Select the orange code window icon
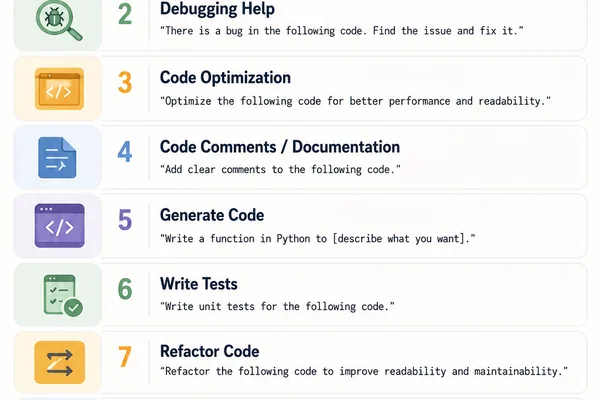This screenshot has width=600, height=400. pos(59,89)
